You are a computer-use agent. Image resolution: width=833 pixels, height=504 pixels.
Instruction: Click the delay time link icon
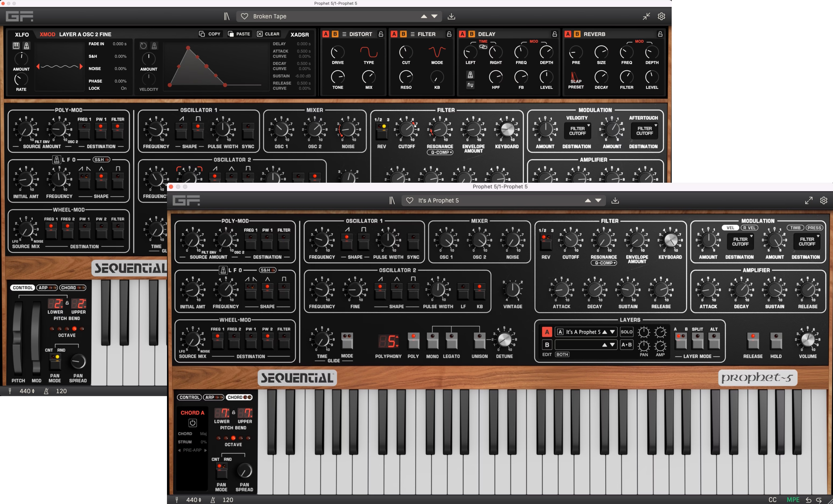click(483, 47)
